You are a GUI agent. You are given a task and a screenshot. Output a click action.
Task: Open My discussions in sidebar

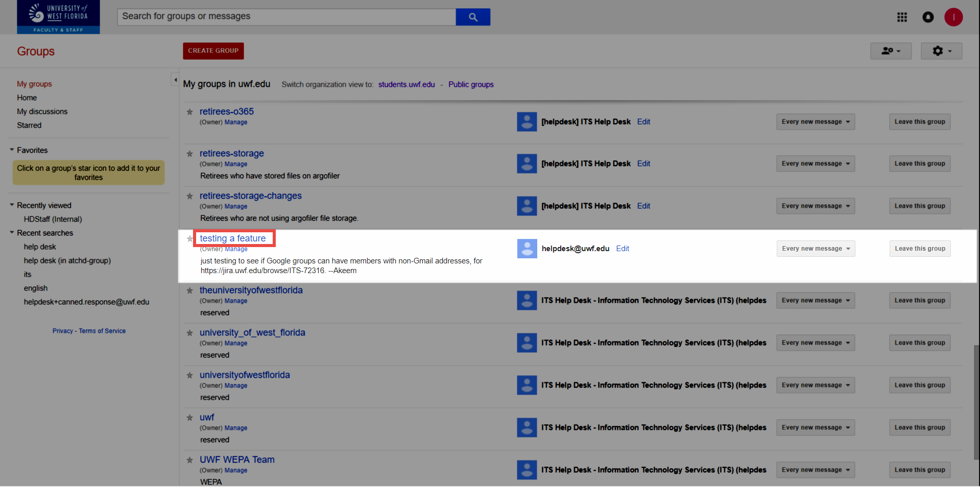pos(42,111)
